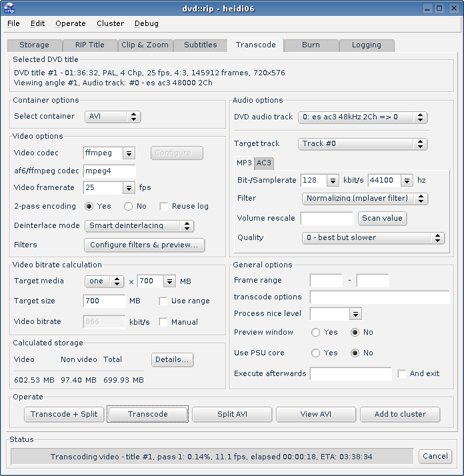This screenshot has height=476, width=464.
Task: Click the transcoding progress bar
Action: coord(211,457)
